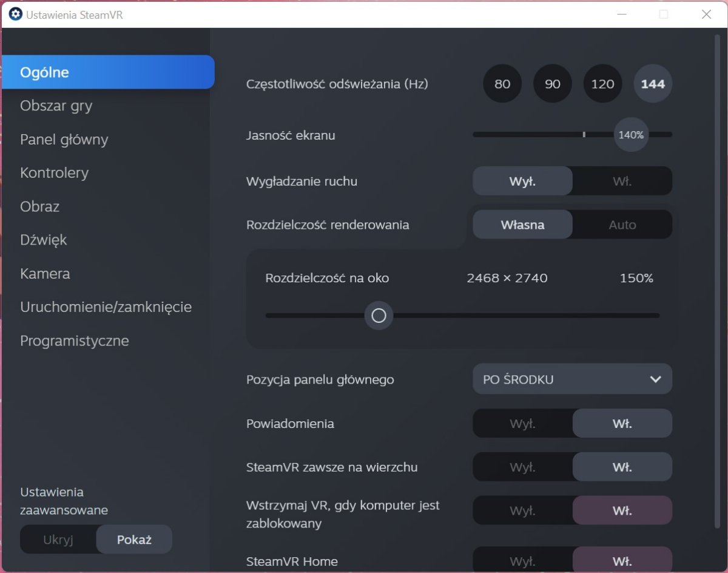Turn Wygładzanie ruchu off (Wył.)
The width and height of the screenshot is (728, 573).
tap(522, 181)
